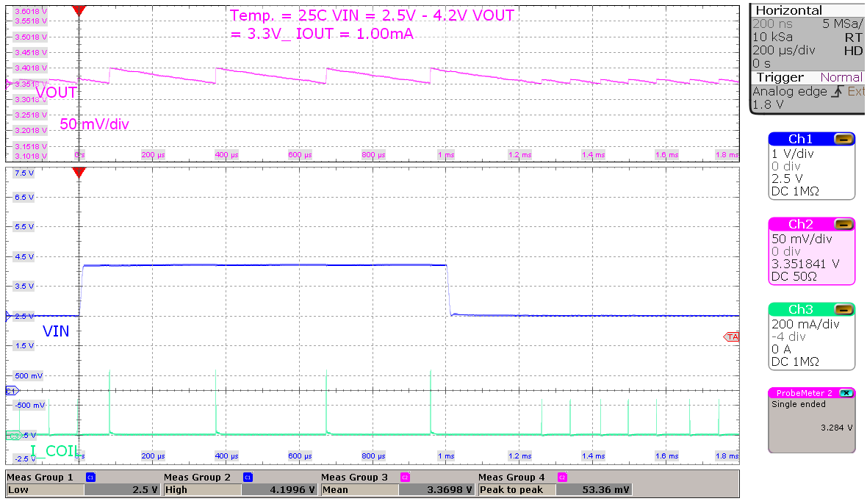This screenshot has width=867, height=504.
Task: Click the C2 source icon in Meas Group 4
Action: point(562,477)
